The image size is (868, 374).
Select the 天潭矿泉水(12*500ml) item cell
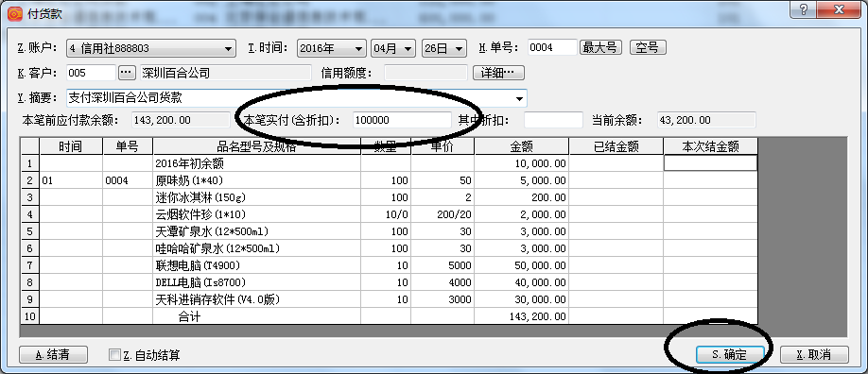pos(257,231)
